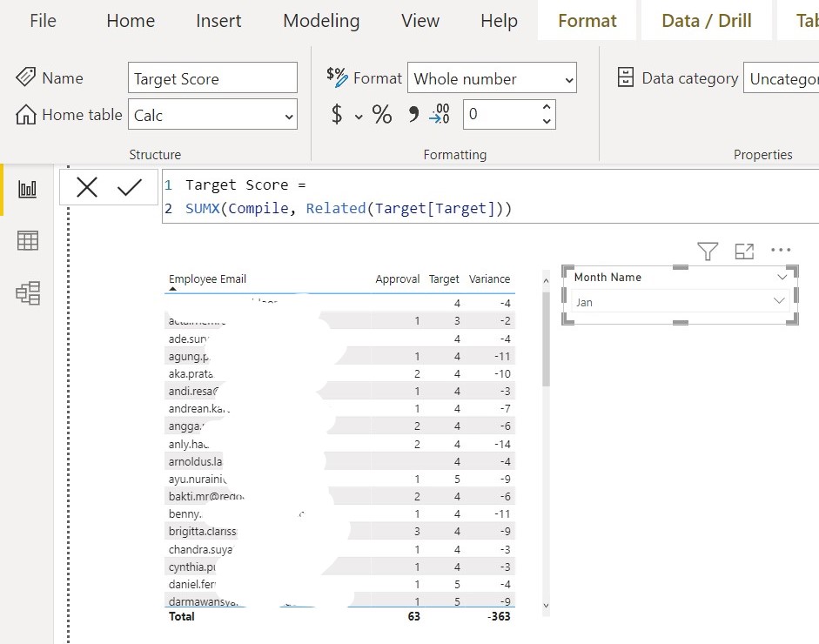The image size is (819, 644).
Task: Toggle thousands separator comma button
Action: (413, 114)
